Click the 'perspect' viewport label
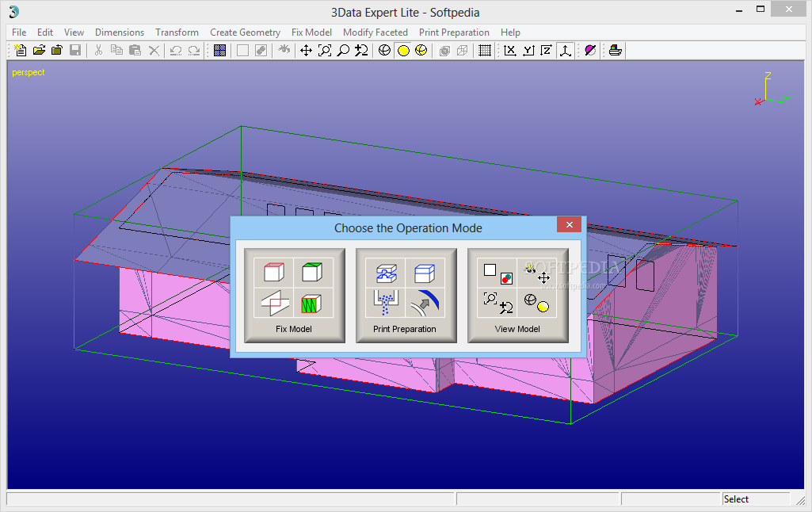The height and width of the screenshot is (512, 812). [x=29, y=73]
